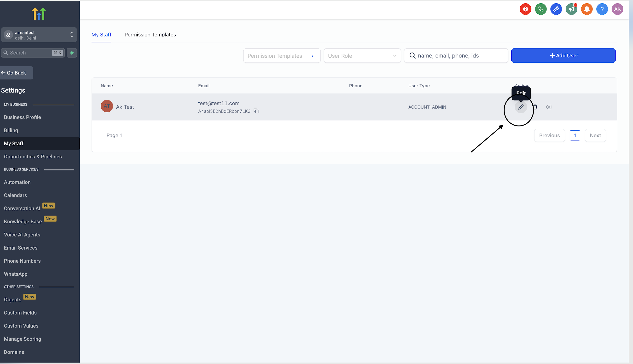633x364 pixels.
Task: Open the blue question mark help icon
Action: coord(602,9)
